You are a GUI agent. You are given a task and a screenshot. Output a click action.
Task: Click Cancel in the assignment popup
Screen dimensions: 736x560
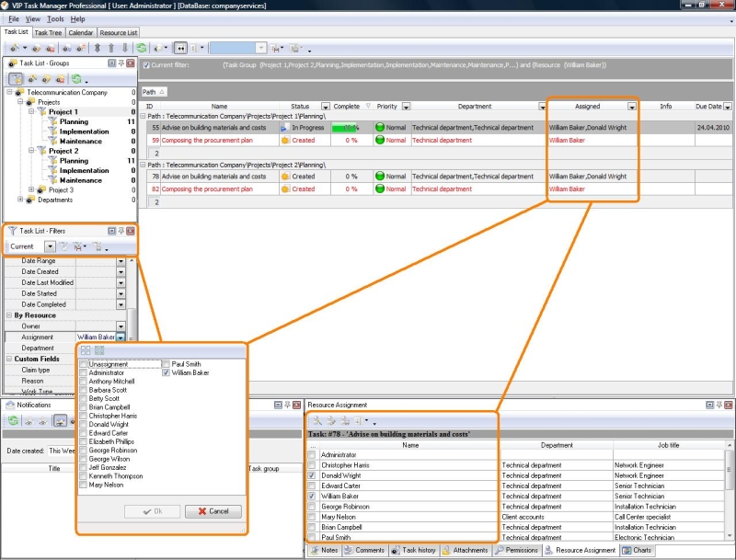tap(213, 511)
